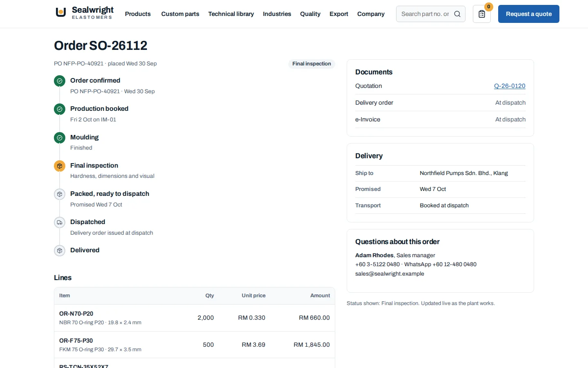Click the Northfield Pumps ship-to address
588x368 pixels.
tap(464, 173)
